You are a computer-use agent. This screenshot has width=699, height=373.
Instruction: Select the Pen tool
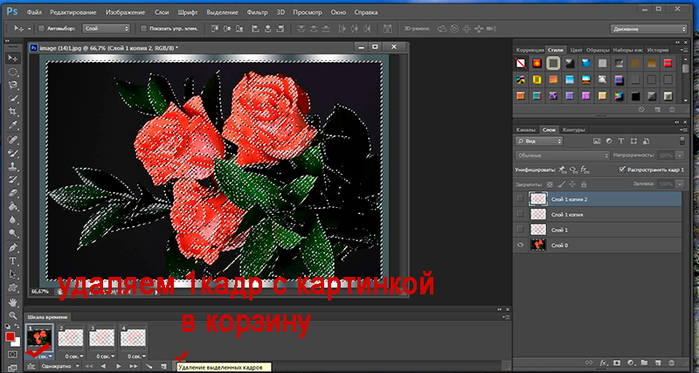pos(13,247)
